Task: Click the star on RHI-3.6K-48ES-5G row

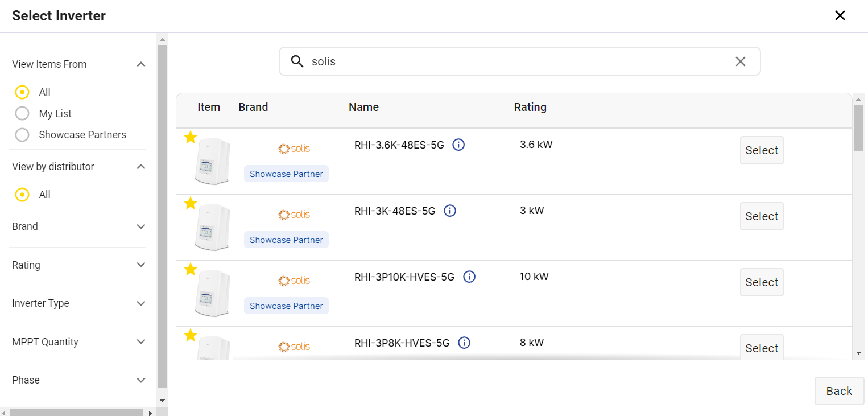Action: [191, 137]
